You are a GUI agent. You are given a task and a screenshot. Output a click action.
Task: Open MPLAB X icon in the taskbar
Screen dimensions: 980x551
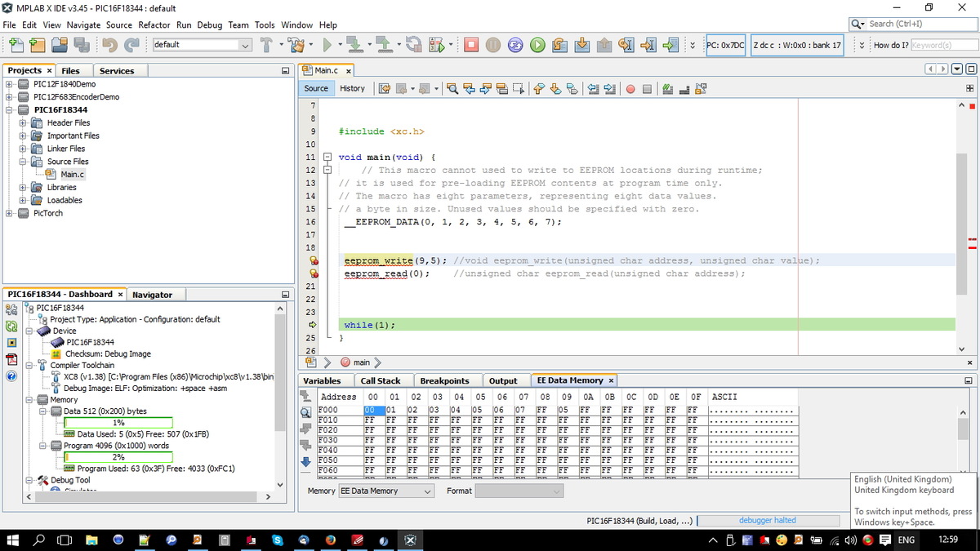(x=411, y=540)
